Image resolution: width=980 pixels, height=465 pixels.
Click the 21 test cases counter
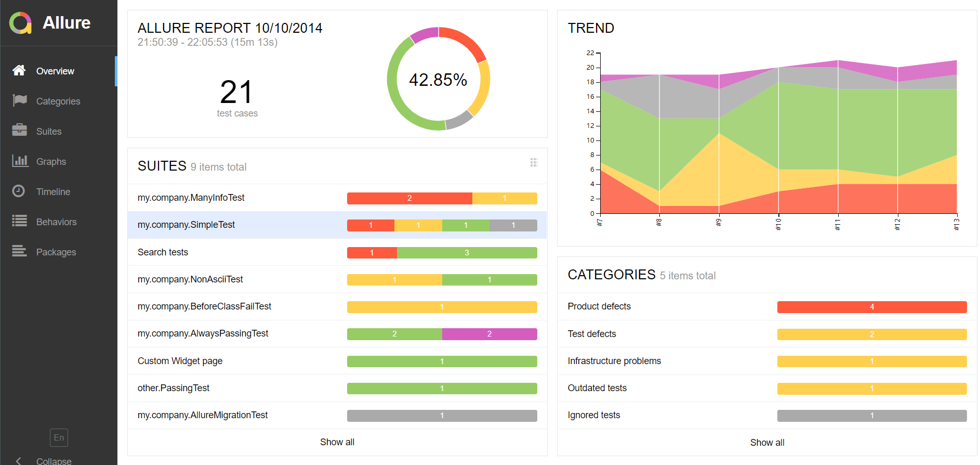(x=237, y=98)
